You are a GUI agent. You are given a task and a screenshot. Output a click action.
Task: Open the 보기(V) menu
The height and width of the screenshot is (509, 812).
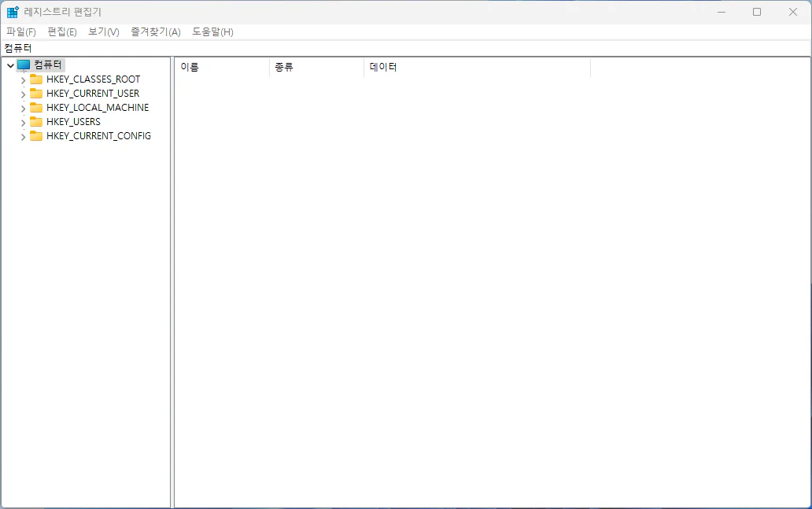tap(104, 32)
